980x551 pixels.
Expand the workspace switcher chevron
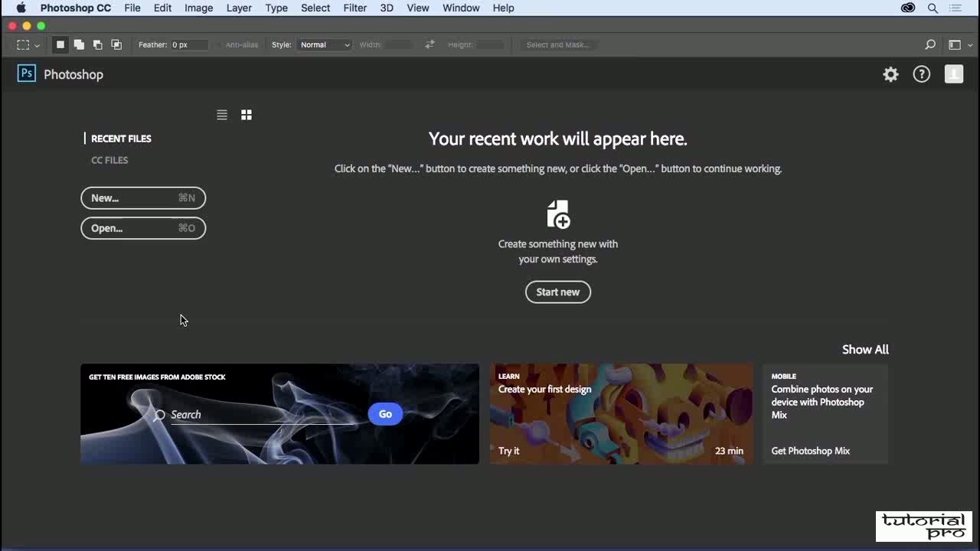[x=970, y=45]
